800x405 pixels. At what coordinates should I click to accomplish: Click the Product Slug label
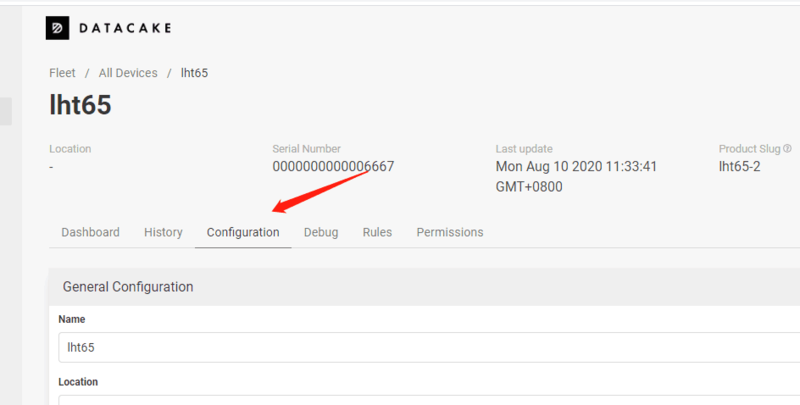pos(749,148)
